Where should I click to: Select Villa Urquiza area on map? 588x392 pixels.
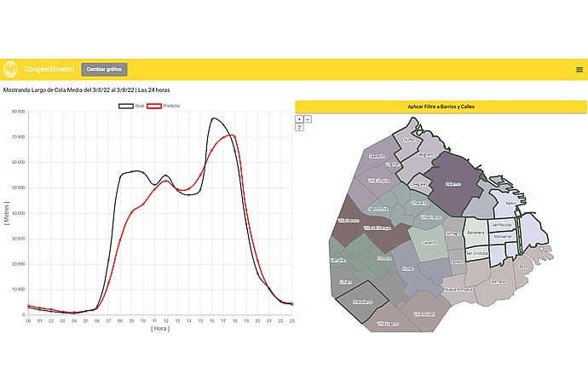click(x=378, y=181)
